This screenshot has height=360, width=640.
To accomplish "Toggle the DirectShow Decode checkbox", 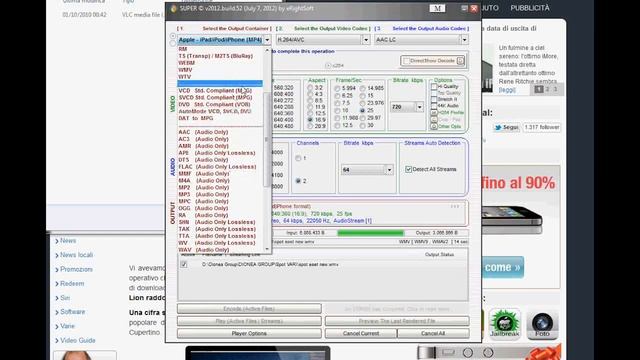I will [x=407, y=61].
